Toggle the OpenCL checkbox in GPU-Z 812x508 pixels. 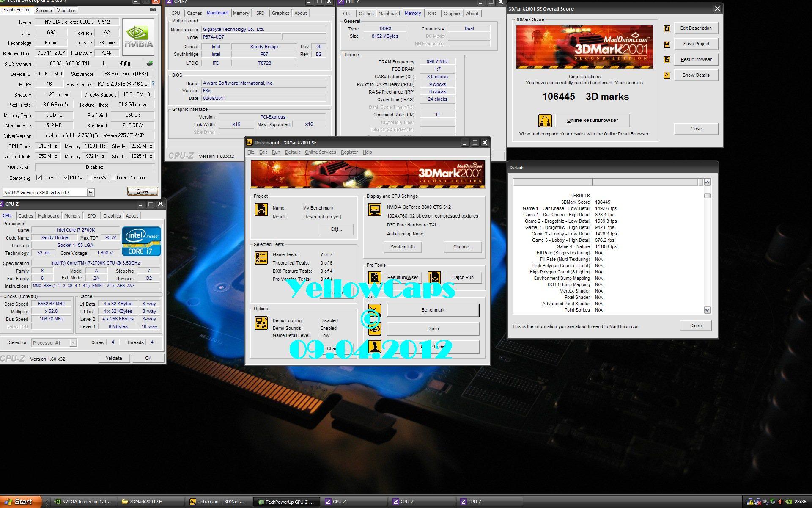pos(39,178)
